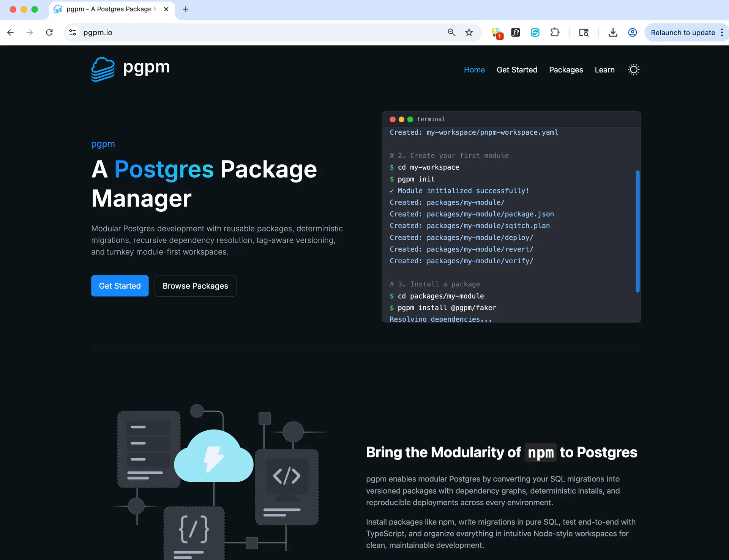Open the browser Extensions puzzle icon

pyautogui.click(x=555, y=33)
